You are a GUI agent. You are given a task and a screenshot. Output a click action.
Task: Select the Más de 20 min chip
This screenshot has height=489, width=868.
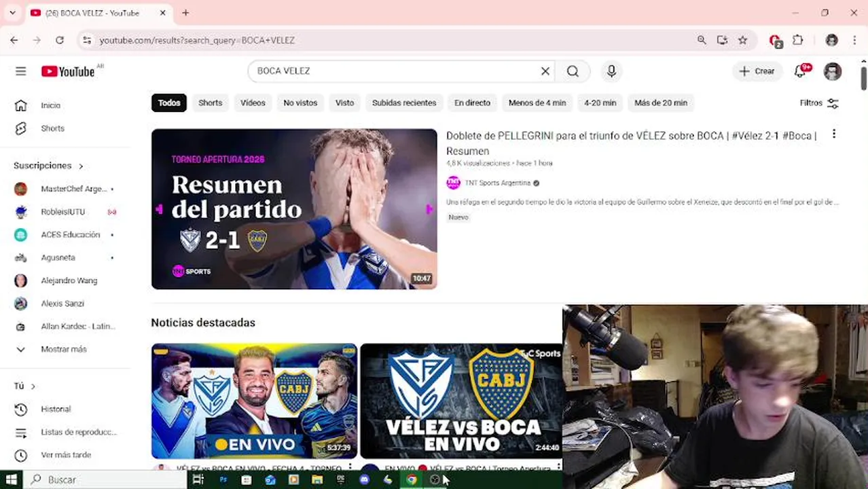[x=661, y=103]
